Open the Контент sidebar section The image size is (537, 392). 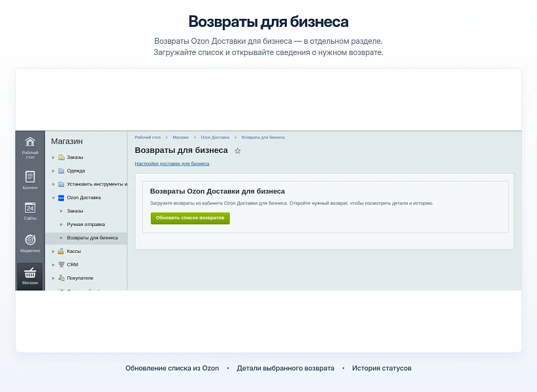(30, 180)
